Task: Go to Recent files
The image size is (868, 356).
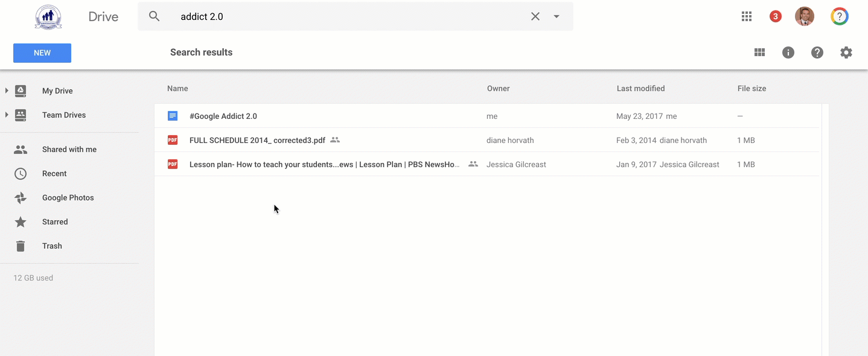Action: [54, 174]
